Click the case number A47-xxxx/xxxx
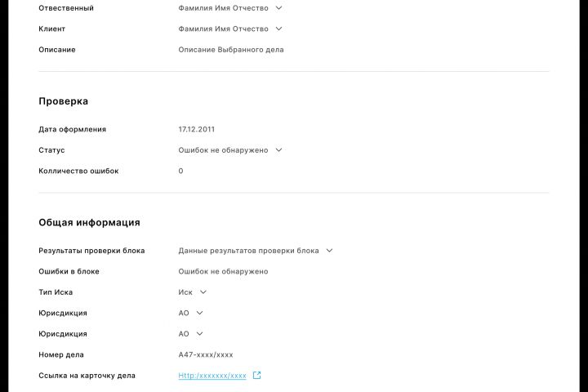Image resolution: width=588 pixels, height=392 pixels. point(206,354)
